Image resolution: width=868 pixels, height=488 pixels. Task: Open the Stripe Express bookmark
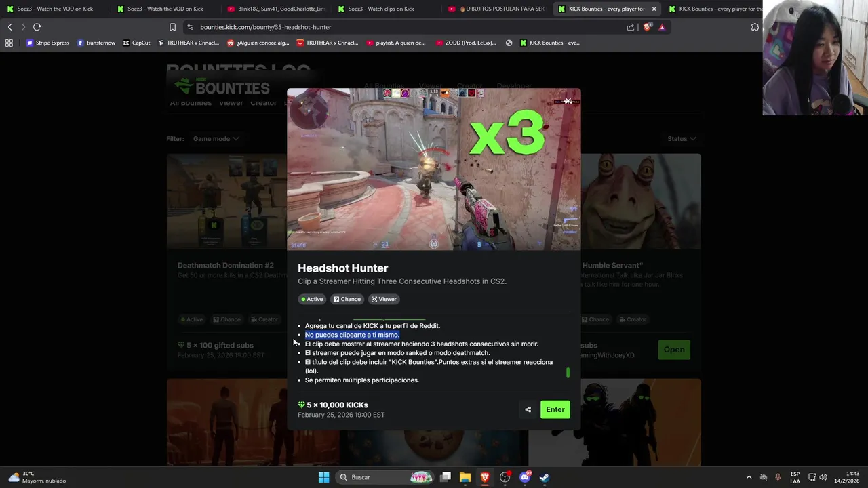(x=47, y=43)
